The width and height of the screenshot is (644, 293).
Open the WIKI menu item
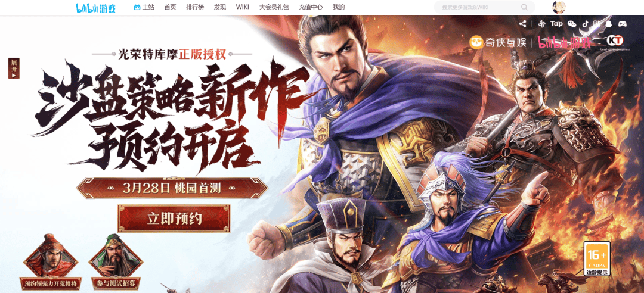[x=242, y=7]
